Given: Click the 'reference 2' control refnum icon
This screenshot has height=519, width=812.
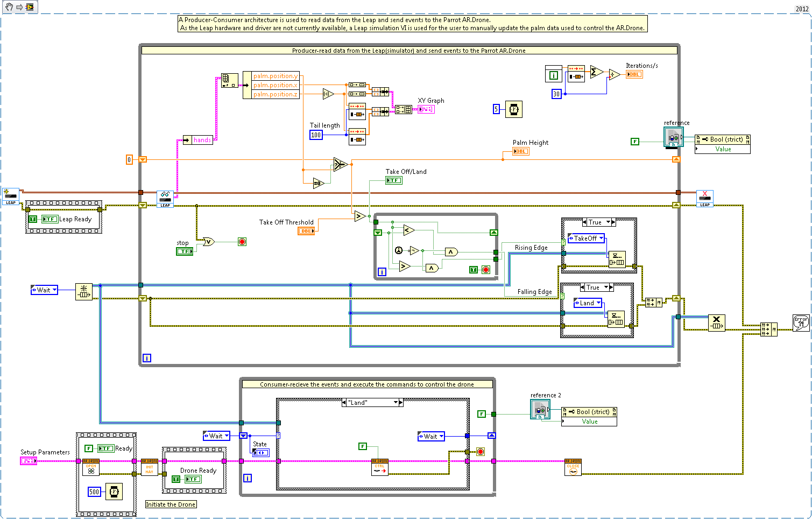Looking at the screenshot, I should (540, 410).
